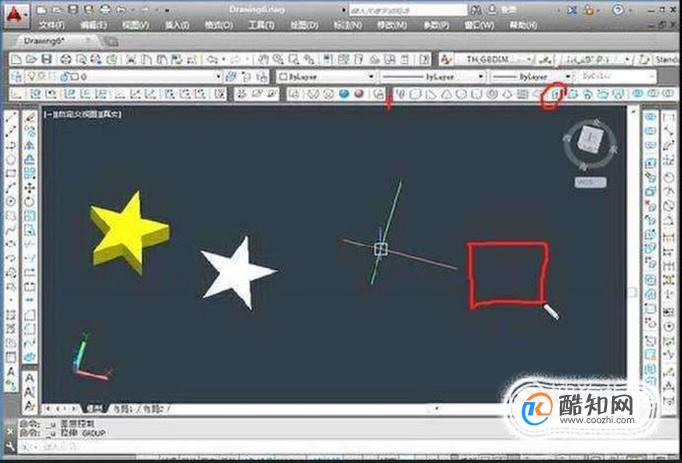This screenshot has height=463, width=682.
Task: Select the Multiline Text tool
Action: (x=11, y=371)
